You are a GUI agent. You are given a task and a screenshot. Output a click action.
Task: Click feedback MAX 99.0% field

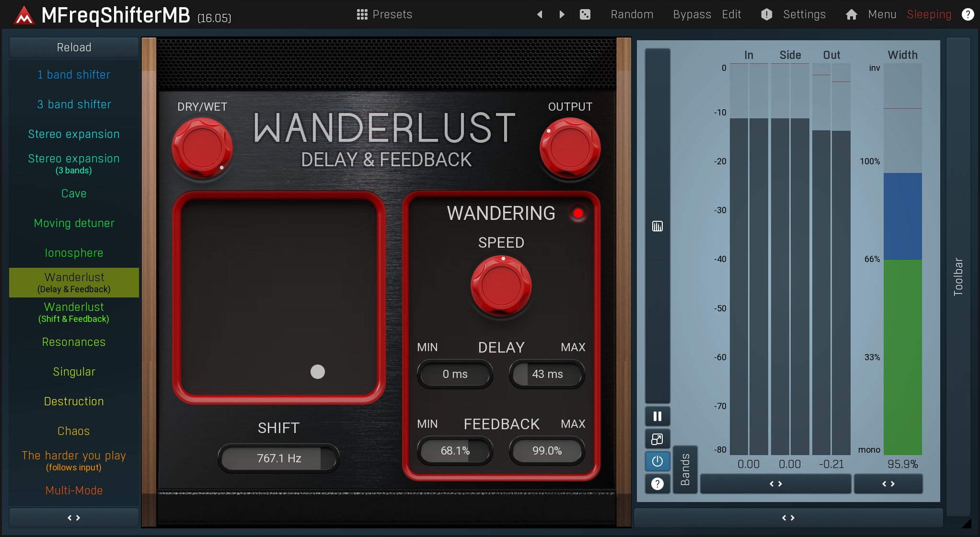[547, 451]
